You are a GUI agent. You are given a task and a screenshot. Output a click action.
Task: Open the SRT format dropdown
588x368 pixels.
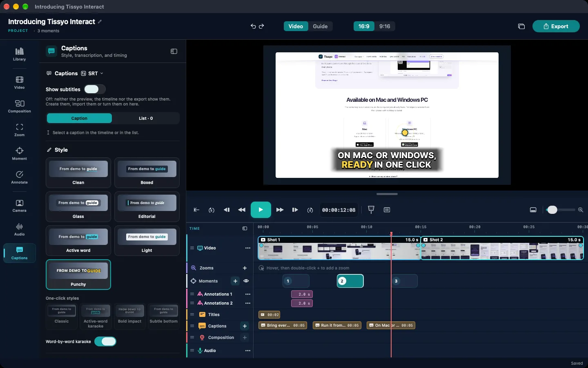tap(92, 74)
